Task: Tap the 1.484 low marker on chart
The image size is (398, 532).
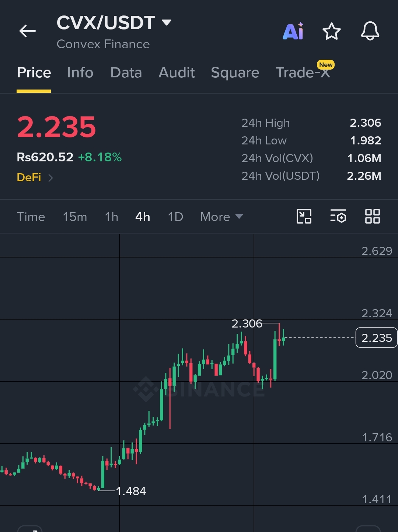Action: tap(131, 491)
